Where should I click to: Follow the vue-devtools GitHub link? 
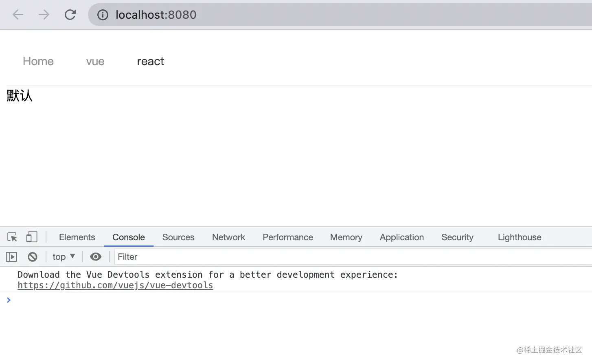(x=115, y=285)
